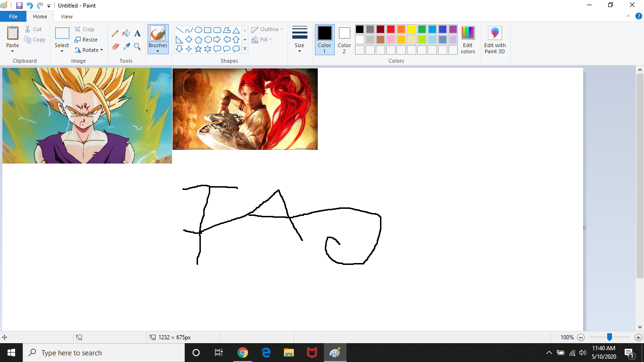The height and width of the screenshot is (362, 644).
Task: Pick the orange color swatch
Action: tap(401, 29)
